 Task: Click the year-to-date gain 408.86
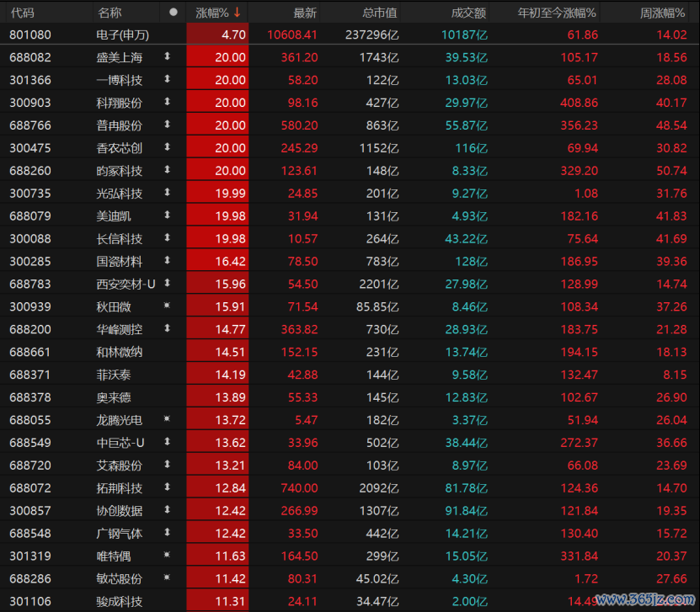tap(579, 103)
